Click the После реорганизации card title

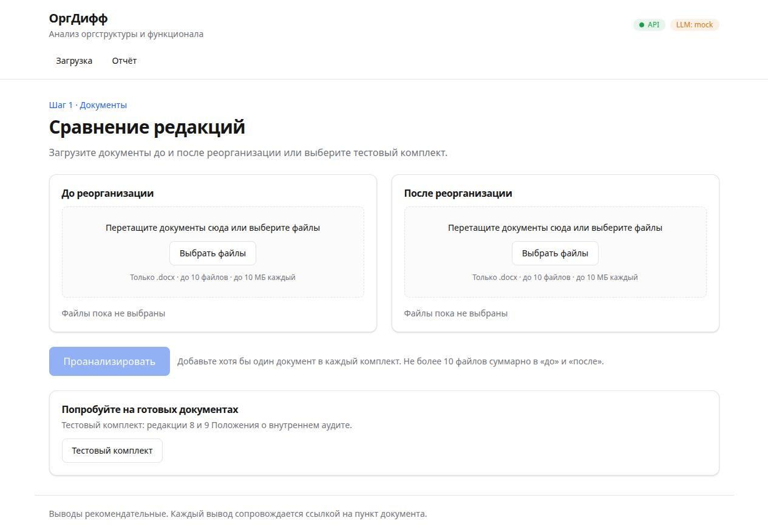click(x=458, y=193)
